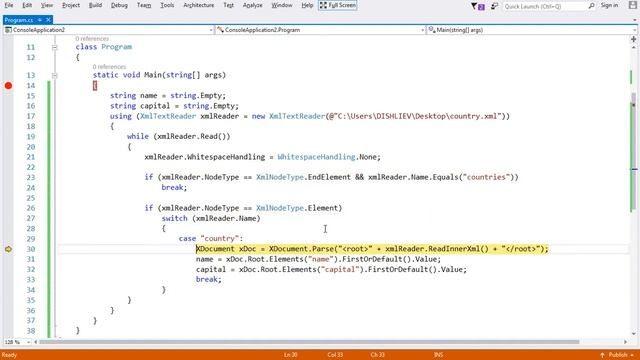Click the horizontal scrollbar thumb

coord(309,342)
